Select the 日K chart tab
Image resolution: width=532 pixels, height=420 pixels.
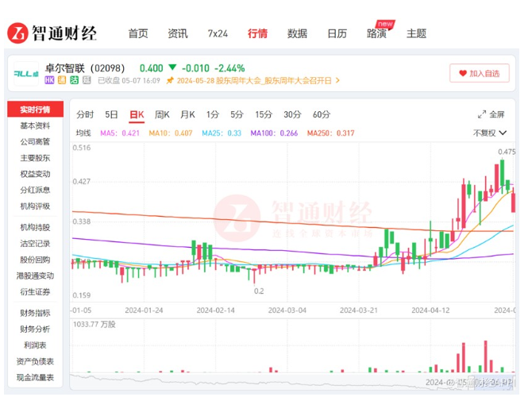click(x=137, y=114)
